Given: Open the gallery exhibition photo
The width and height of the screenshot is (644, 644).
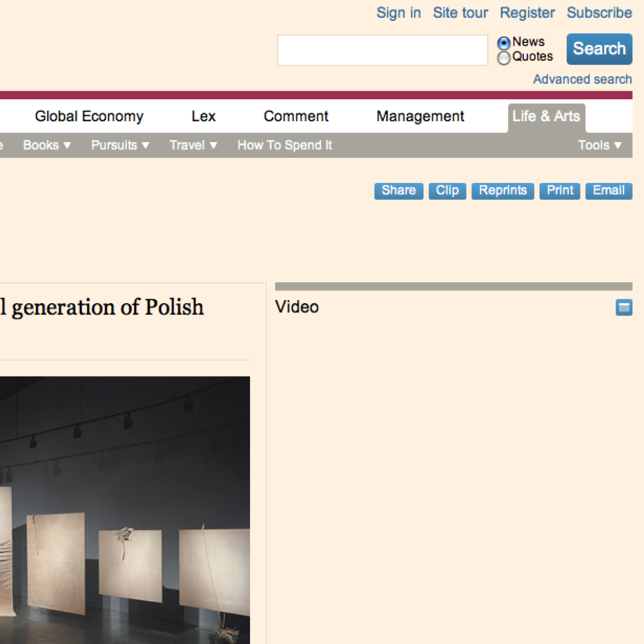Looking at the screenshot, I should click(x=125, y=510).
